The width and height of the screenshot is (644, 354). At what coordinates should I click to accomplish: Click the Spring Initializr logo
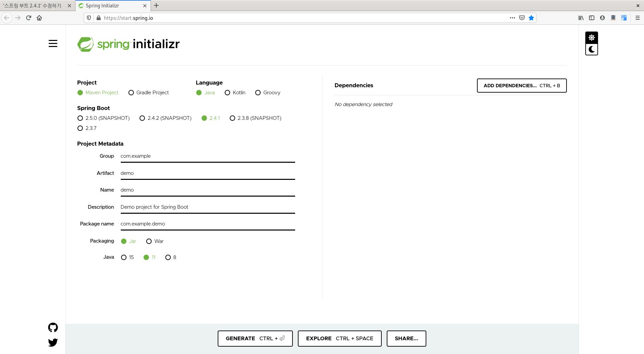tap(128, 44)
